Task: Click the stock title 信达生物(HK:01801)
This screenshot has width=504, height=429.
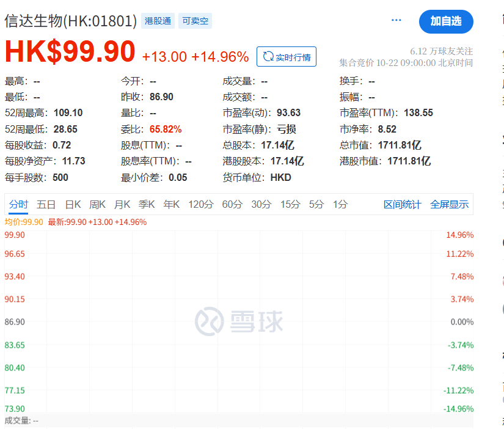Action: tap(71, 21)
